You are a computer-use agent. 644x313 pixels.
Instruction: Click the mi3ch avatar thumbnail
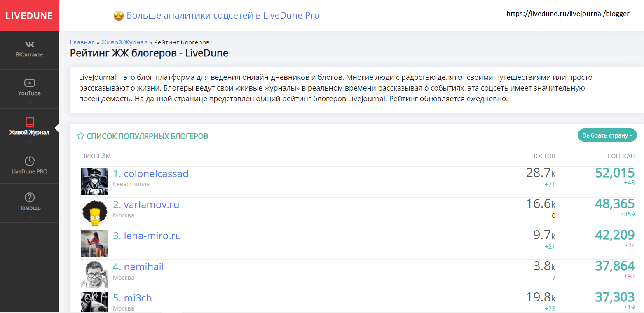click(95, 302)
